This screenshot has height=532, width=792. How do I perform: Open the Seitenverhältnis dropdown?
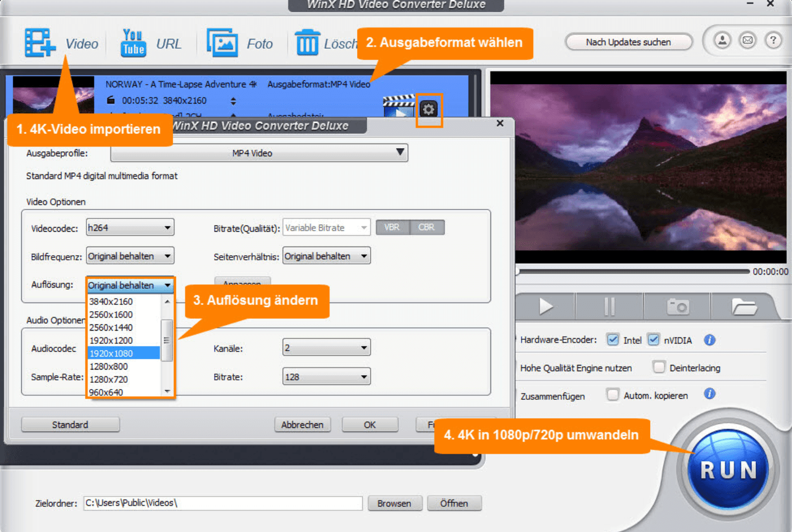click(x=326, y=256)
